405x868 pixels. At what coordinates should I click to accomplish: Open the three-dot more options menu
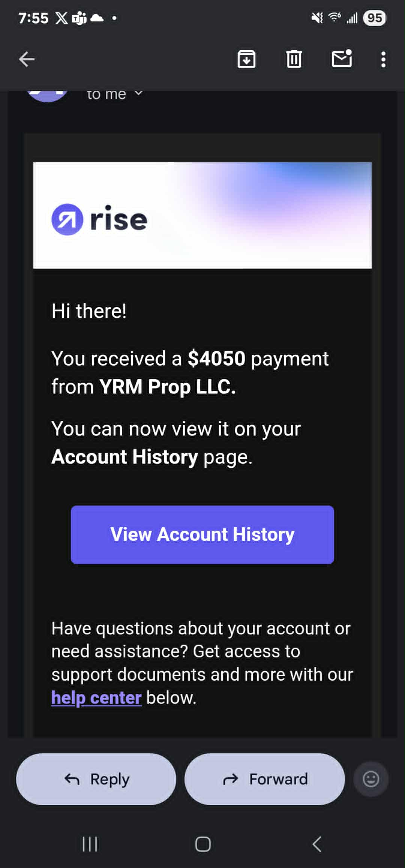pyautogui.click(x=383, y=59)
